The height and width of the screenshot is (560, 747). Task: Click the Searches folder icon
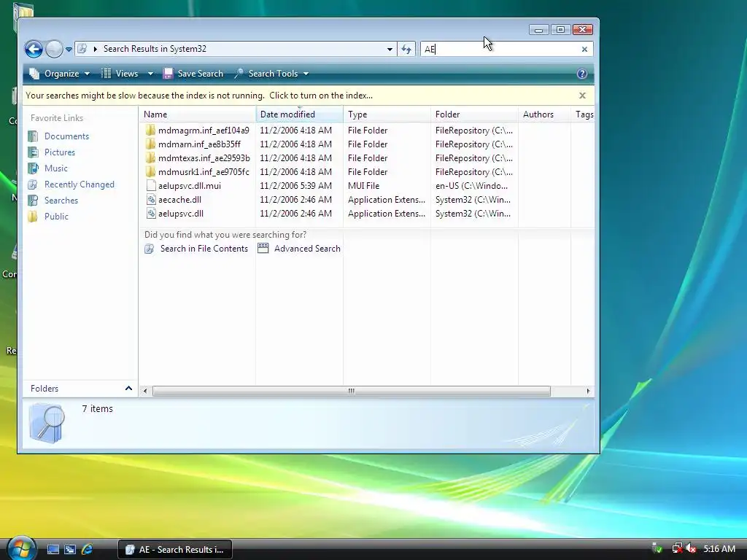pos(33,201)
